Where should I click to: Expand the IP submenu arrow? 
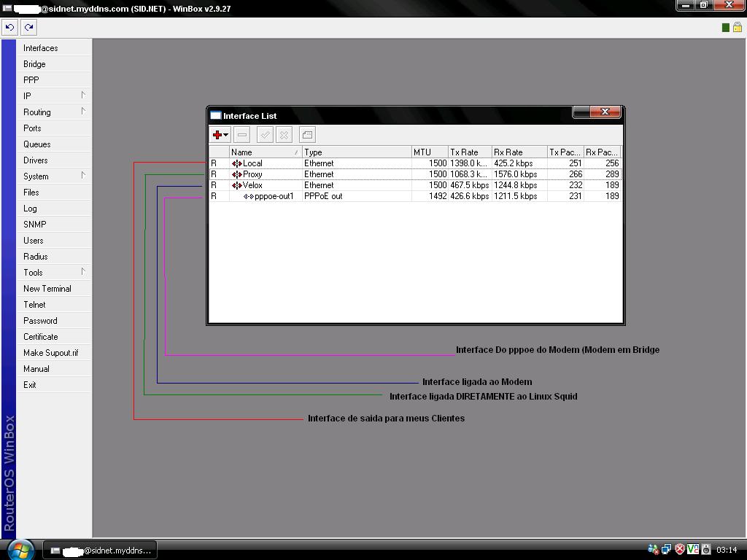(x=83, y=96)
